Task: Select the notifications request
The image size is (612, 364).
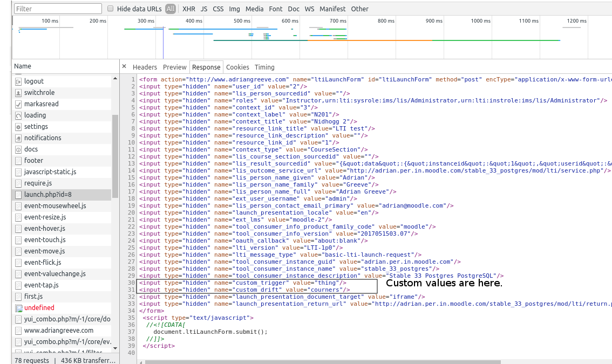Action: [x=62, y=138]
